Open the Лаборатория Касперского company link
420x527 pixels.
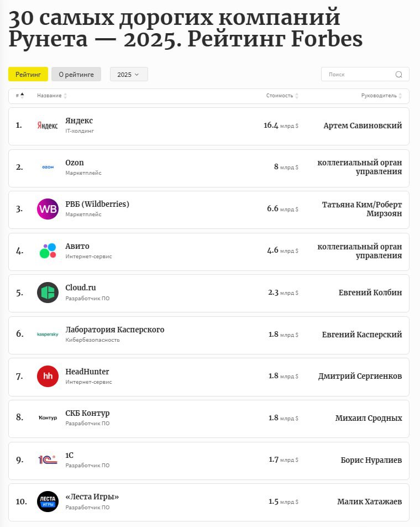coord(114,330)
